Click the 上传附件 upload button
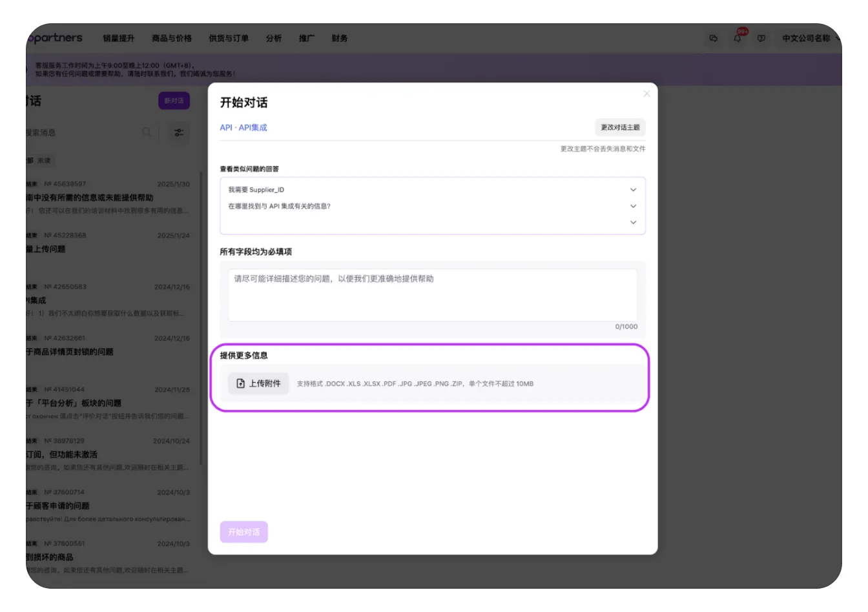 (x=258, y=383)
